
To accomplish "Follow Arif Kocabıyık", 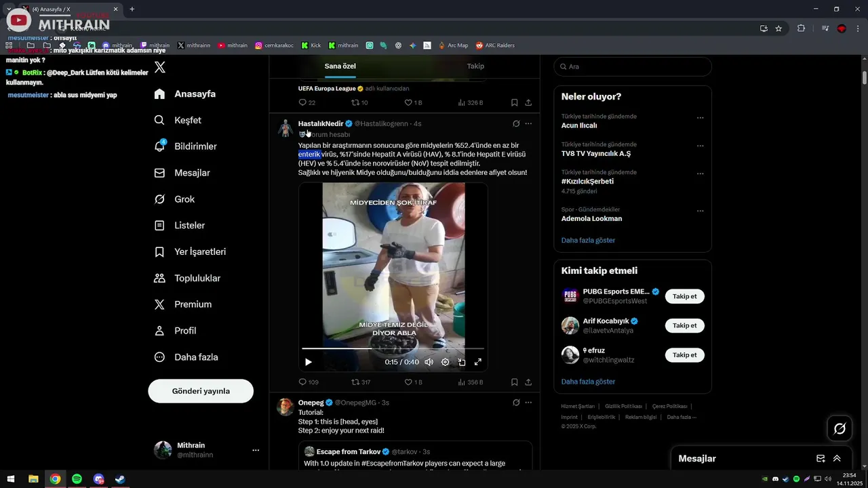I will [x=684, y=325].
